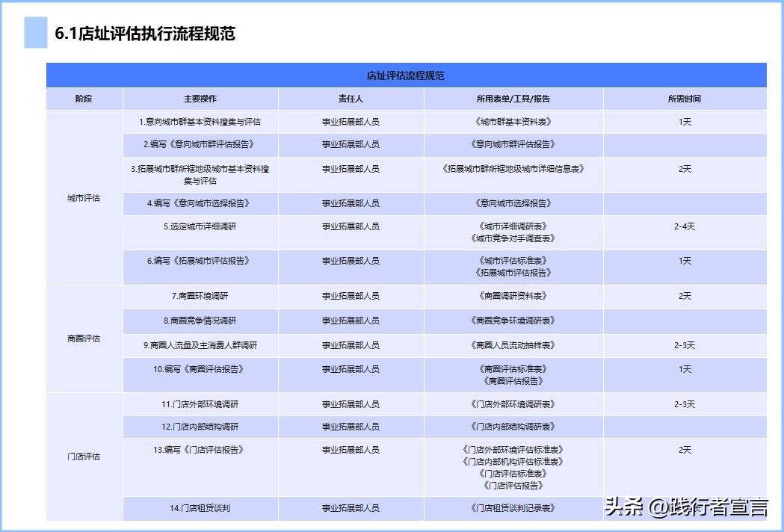
Task: Click the 《商圈调研资料表》 entry
Action: click(513, 296)
